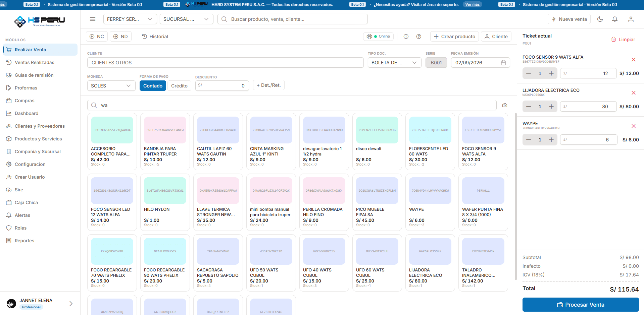Open the Sire module
The height and width of the screenshot is (315, 644).
coord(40,190)
